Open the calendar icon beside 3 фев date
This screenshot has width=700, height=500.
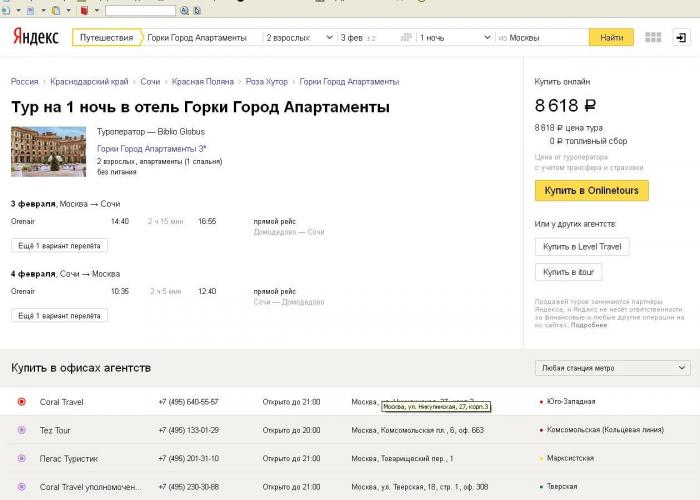coord(406,38)
